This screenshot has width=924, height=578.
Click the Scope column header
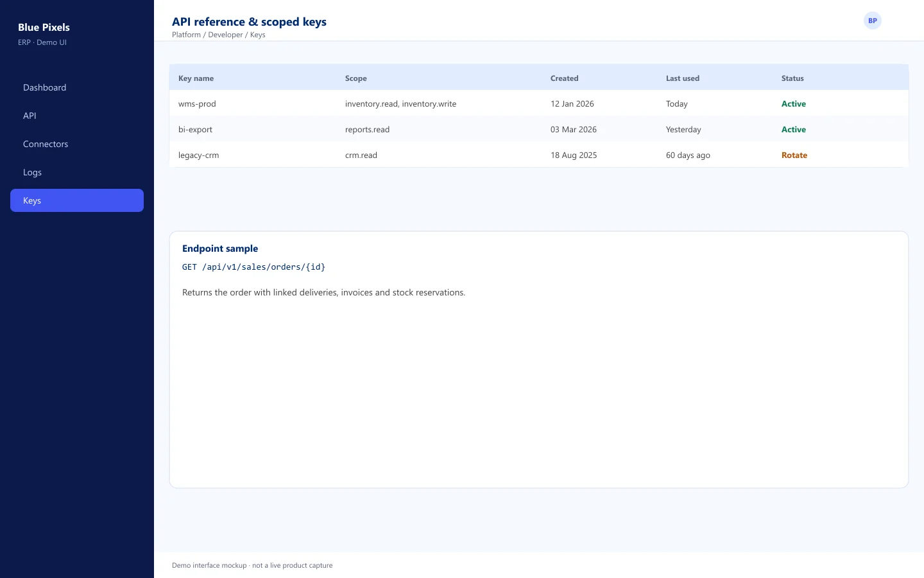pyautogui.click(x=356, y=78)
